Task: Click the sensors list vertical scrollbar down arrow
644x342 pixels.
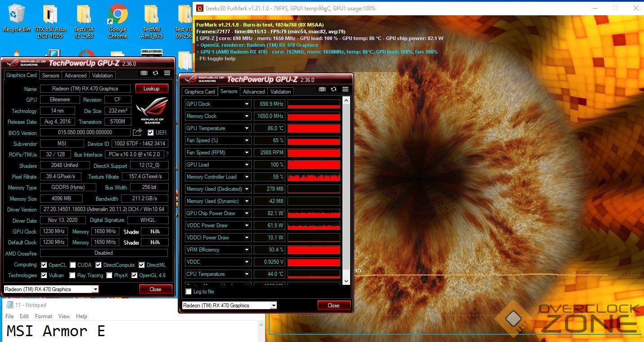Action: [x=346, y=281]
